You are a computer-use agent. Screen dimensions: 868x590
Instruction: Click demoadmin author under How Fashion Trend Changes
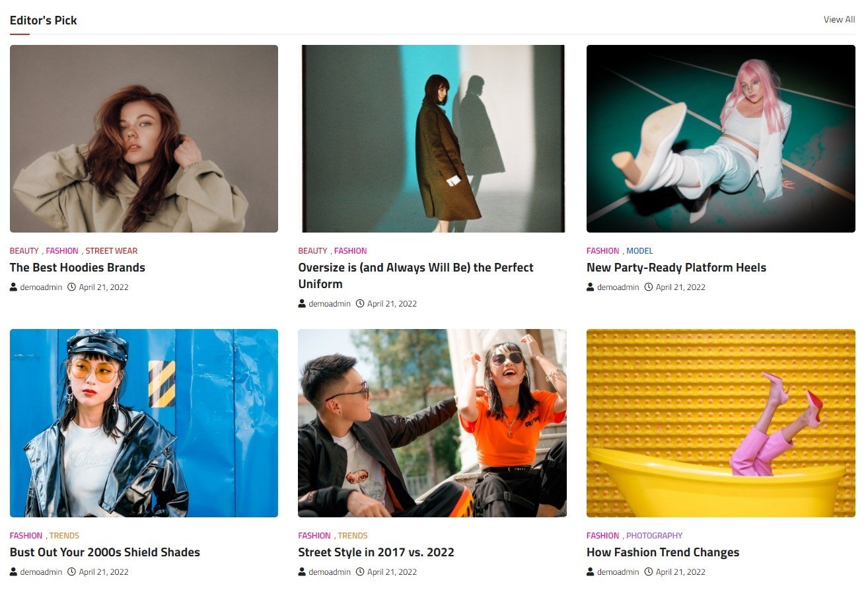point(618,572)
